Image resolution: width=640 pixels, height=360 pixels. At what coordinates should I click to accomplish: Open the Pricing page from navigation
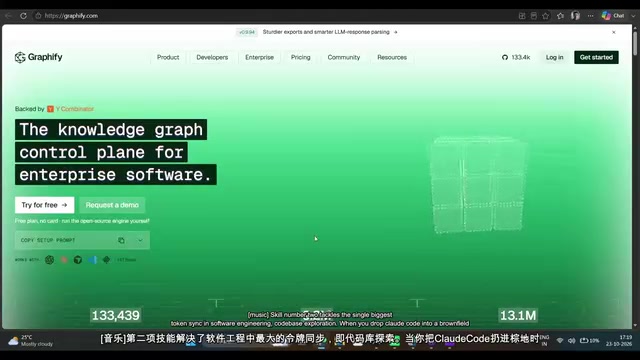pos(301,58)
